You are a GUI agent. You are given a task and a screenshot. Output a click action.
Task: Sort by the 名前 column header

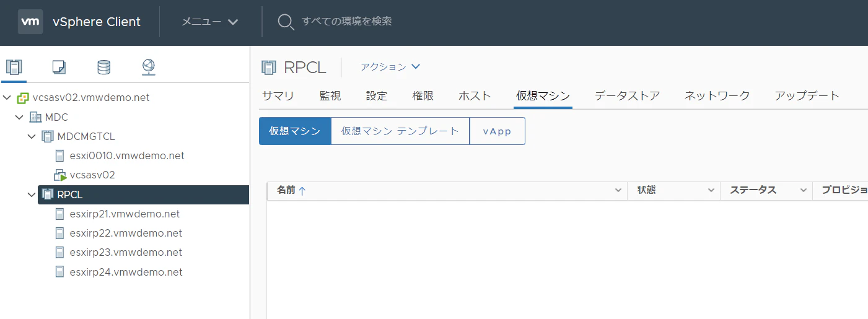point(286,191)
